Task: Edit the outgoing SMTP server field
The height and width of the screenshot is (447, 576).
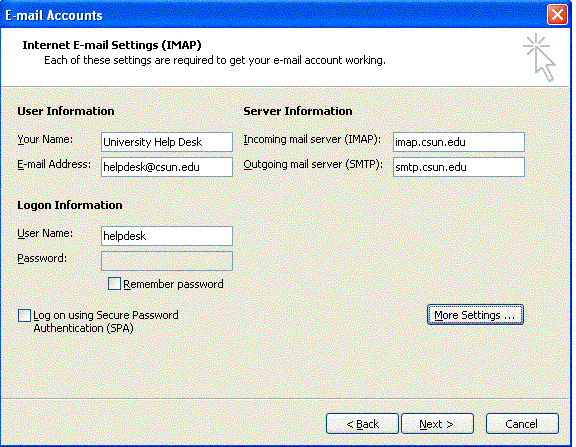Action: (459, 167)
